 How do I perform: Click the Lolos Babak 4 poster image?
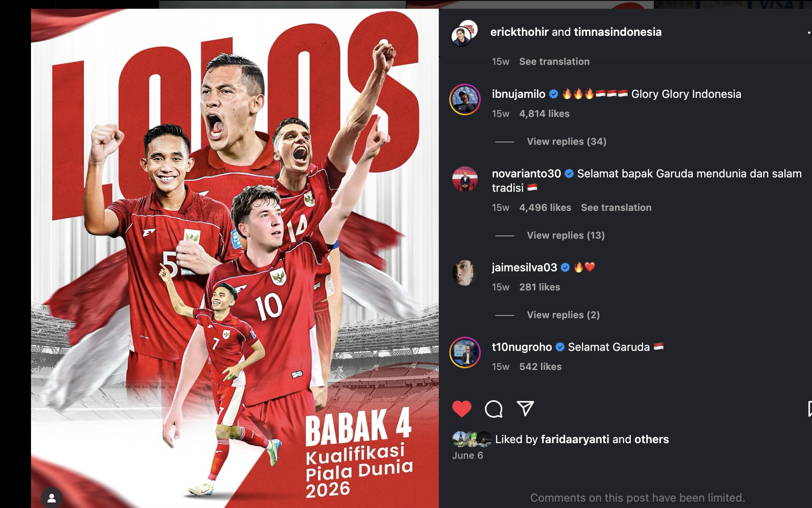tap(235, 258)
